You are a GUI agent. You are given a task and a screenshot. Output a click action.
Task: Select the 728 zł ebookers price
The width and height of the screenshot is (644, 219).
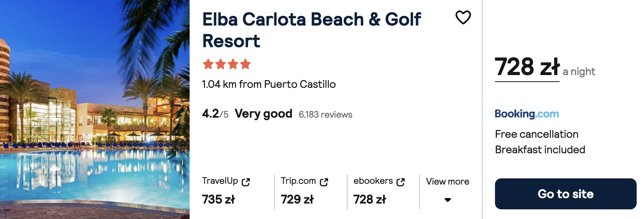(x=370, y=199)
